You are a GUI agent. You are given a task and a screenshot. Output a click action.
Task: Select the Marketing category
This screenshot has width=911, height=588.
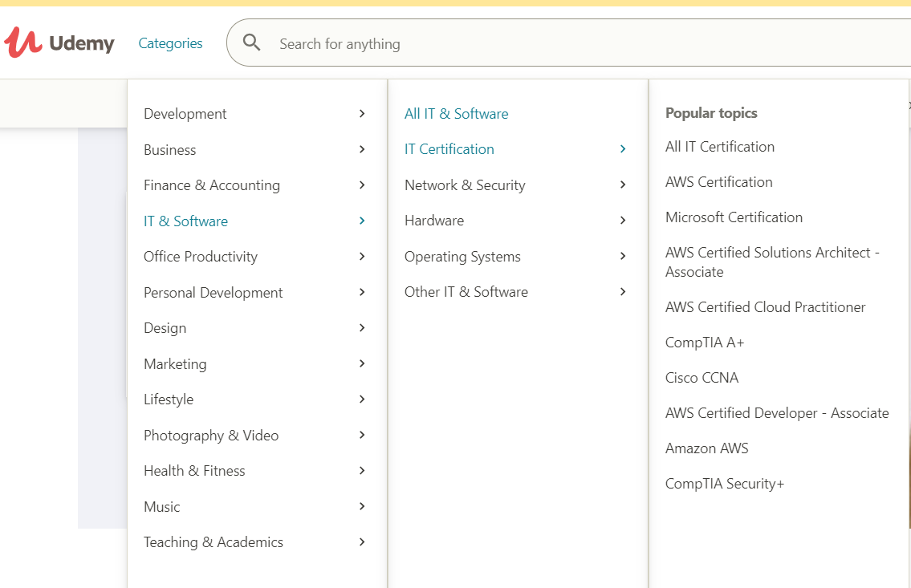pyautogui.click(x=175, y=364)
